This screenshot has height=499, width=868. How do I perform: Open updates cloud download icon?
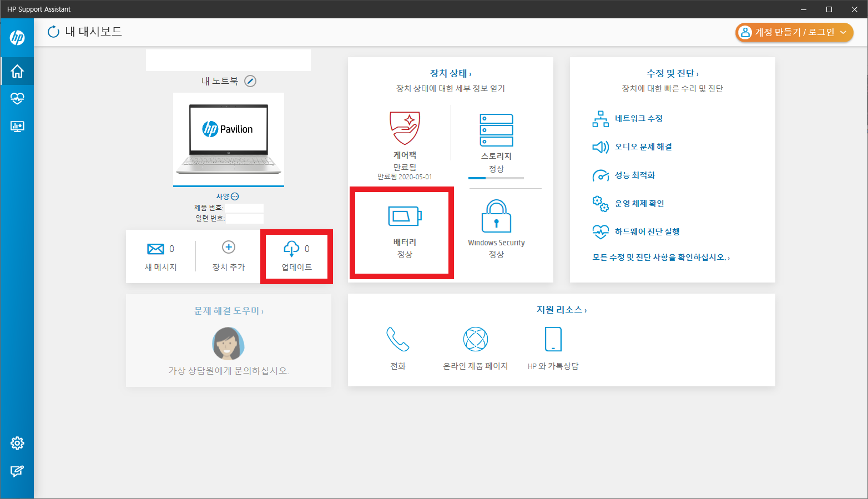291,249
